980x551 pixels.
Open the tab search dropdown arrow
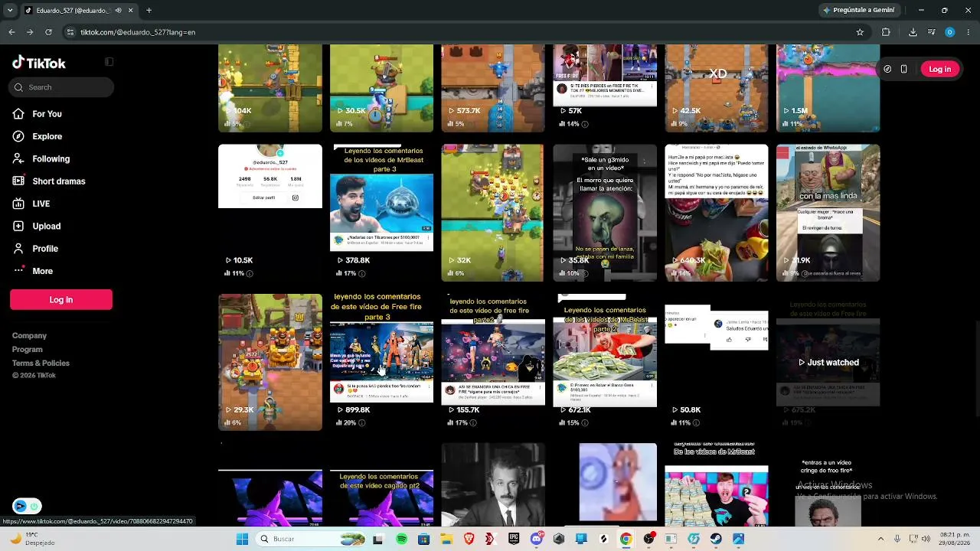pos(10,10)
